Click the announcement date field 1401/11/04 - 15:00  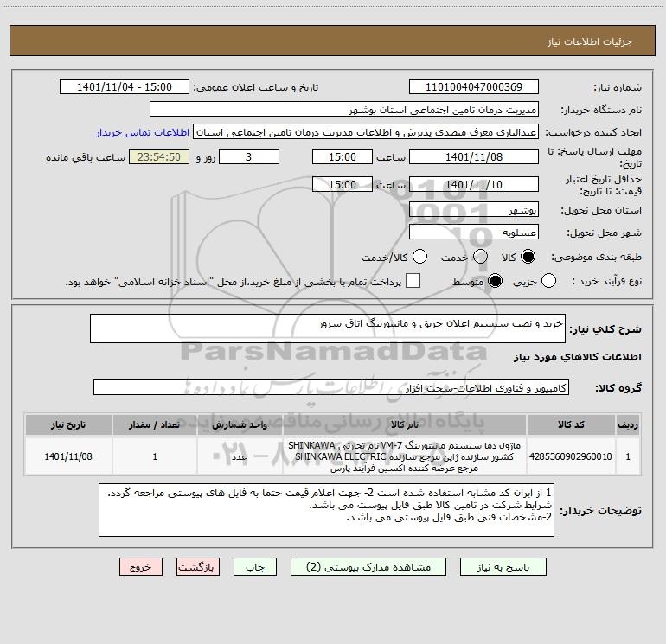pos(125,87)
